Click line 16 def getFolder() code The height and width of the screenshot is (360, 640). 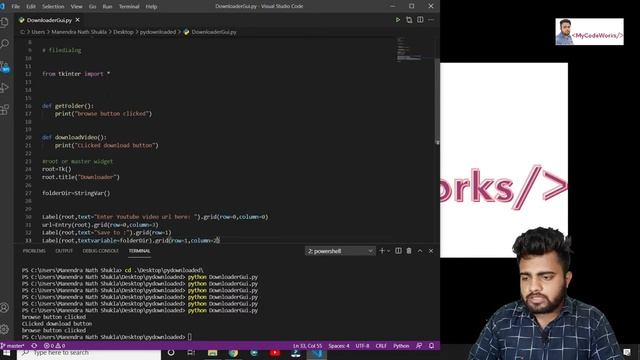click(x=68, y=106)
